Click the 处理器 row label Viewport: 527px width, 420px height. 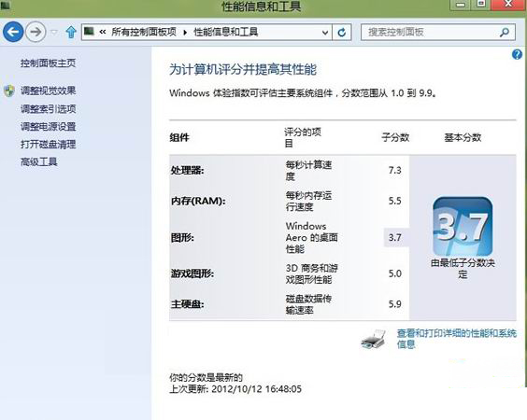[187, 170]
